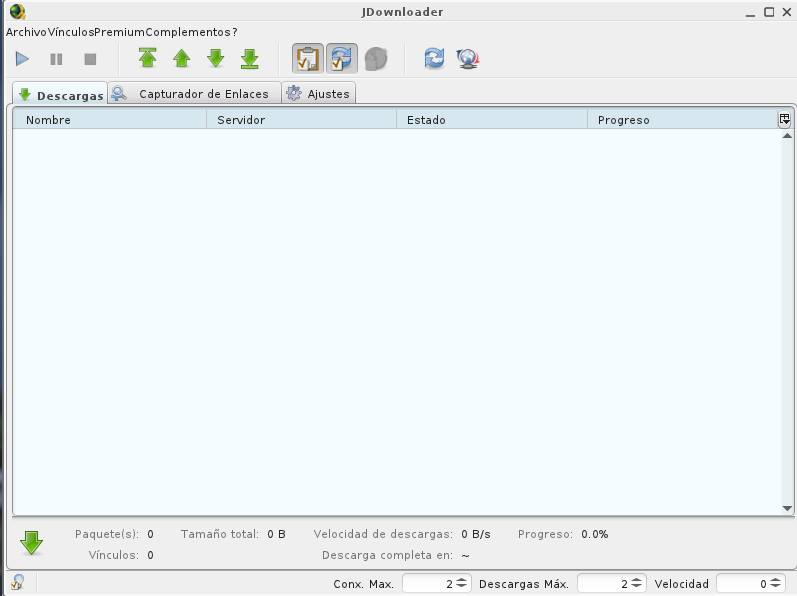Pause downloads with the pause icon

(x=56, y=59)
